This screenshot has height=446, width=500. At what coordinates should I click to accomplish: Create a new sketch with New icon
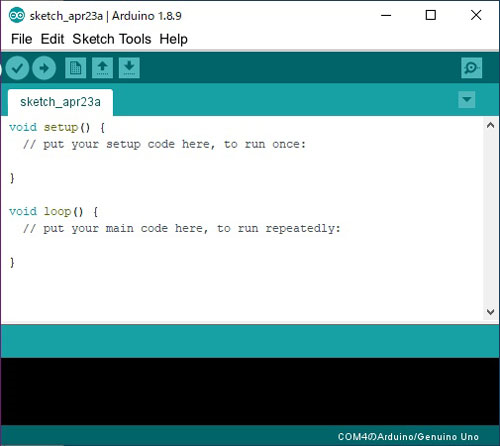point(75,68)
